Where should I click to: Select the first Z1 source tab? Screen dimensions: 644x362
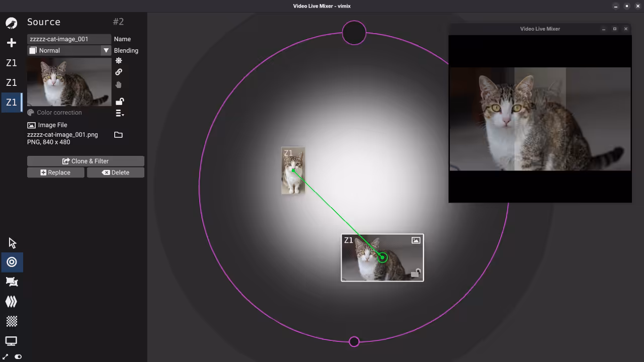click(x=11, y=63)
